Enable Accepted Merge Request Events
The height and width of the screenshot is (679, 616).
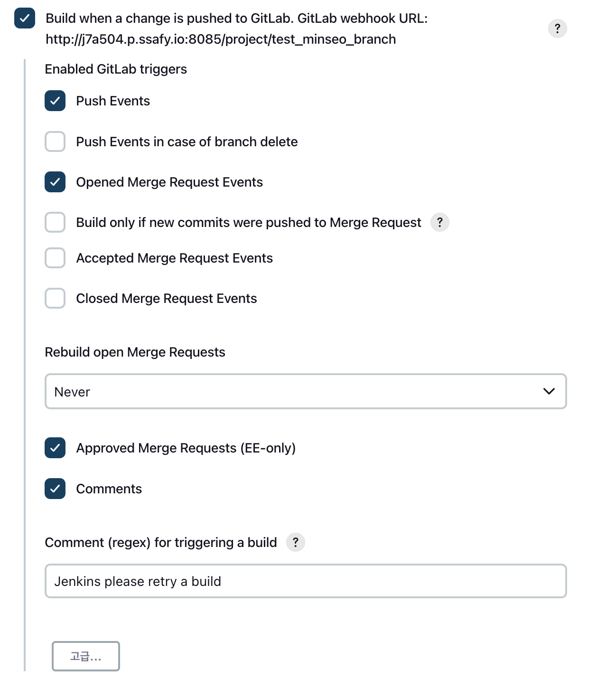click(55, 258)
